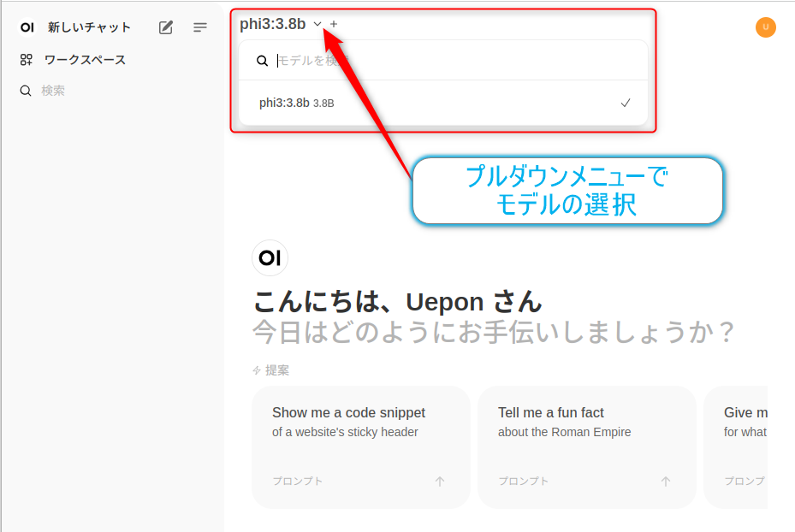Viewport: 795px width, 532px height.
Task: Click the checkmark beside phi3:3.8b
Action: [626, 103]
